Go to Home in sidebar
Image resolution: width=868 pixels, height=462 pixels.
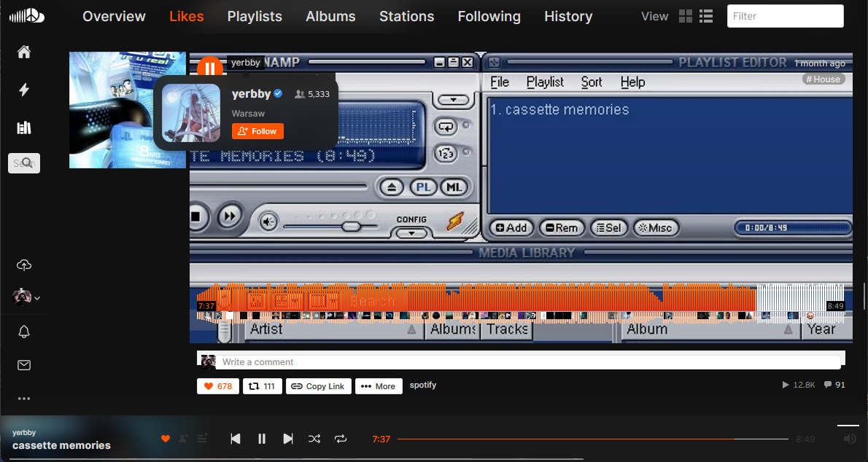pos(24,52)
